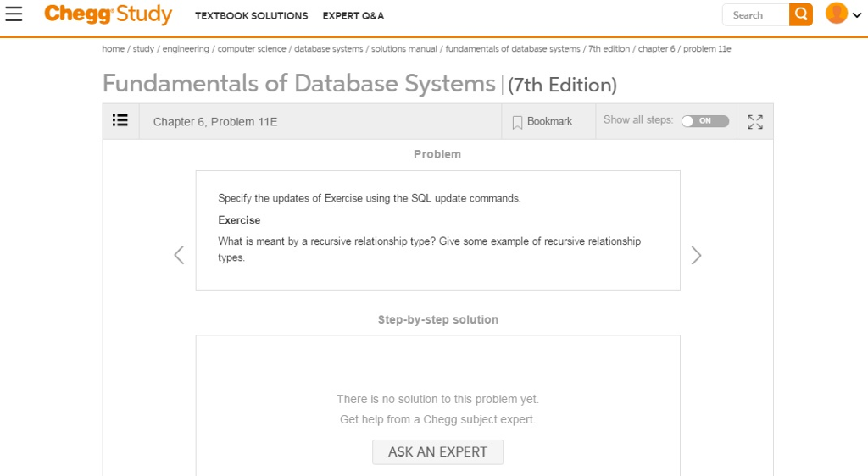Click the Bookmark text label
This screenshot has width=868, height=476.
[549, 121]
